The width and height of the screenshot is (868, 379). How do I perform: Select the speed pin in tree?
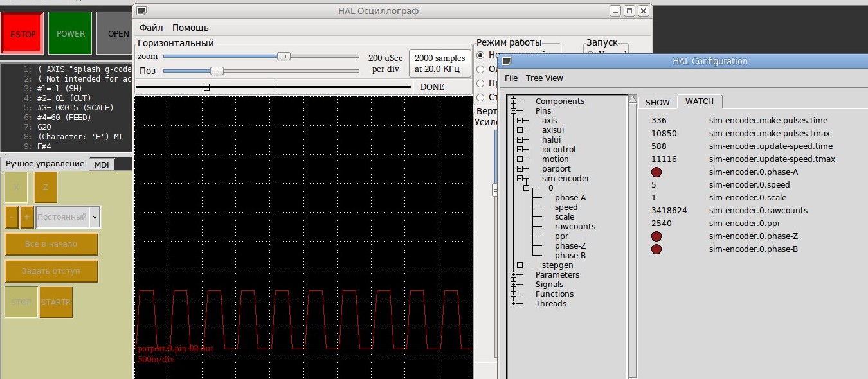(566, 207)
